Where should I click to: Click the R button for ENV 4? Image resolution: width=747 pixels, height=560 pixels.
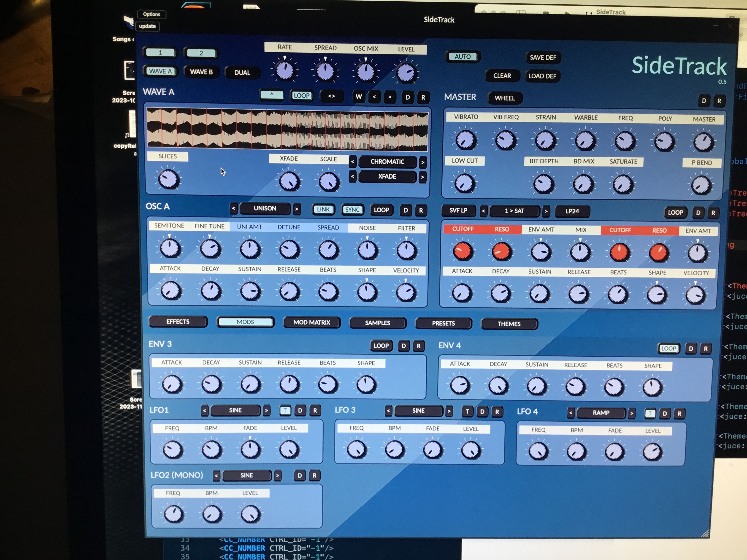tap(706, 349)
